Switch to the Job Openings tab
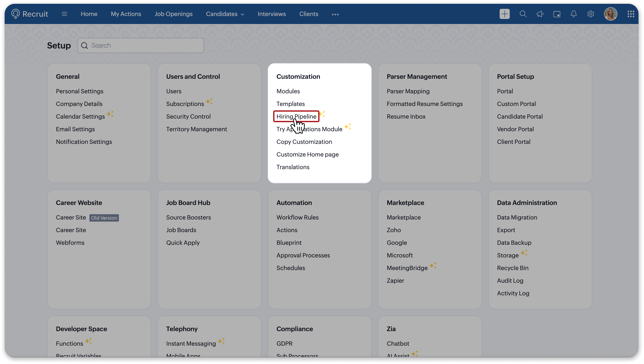The height and width of the screenshot is (364, 644). pyautogui.click(x=173, y=14)
